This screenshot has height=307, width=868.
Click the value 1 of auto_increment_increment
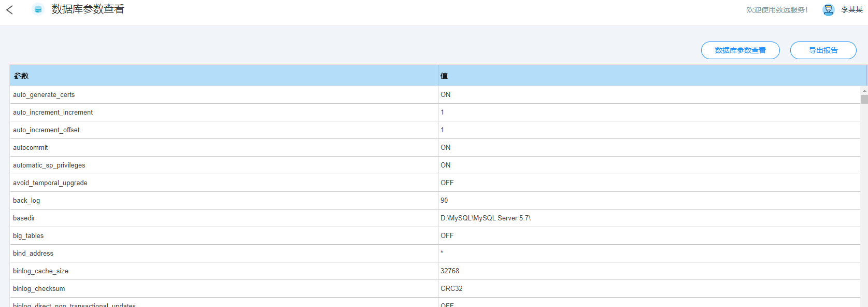click(x=442, y=113)
